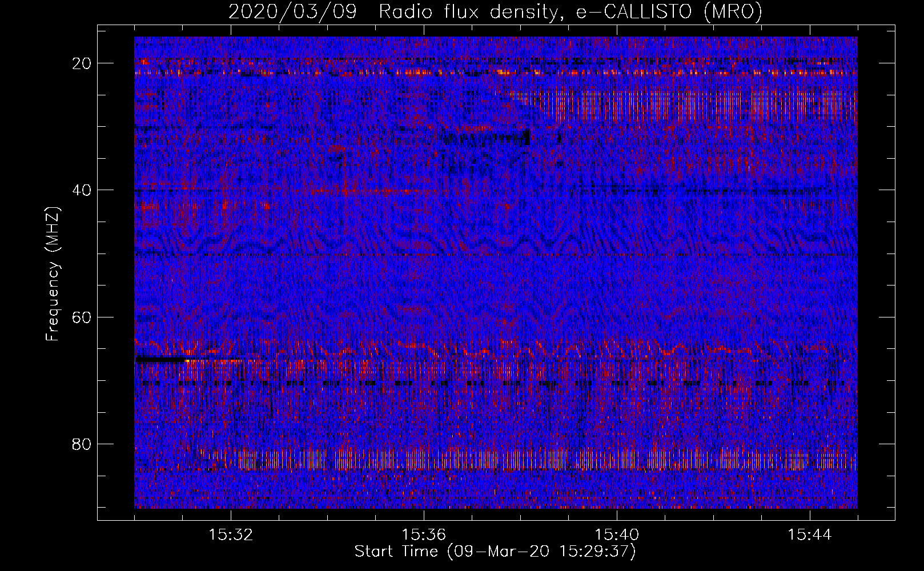Viewport: 924px width, 571px height.
Task: Click the Frequency (MHZ) axis label
Action: 53,274
